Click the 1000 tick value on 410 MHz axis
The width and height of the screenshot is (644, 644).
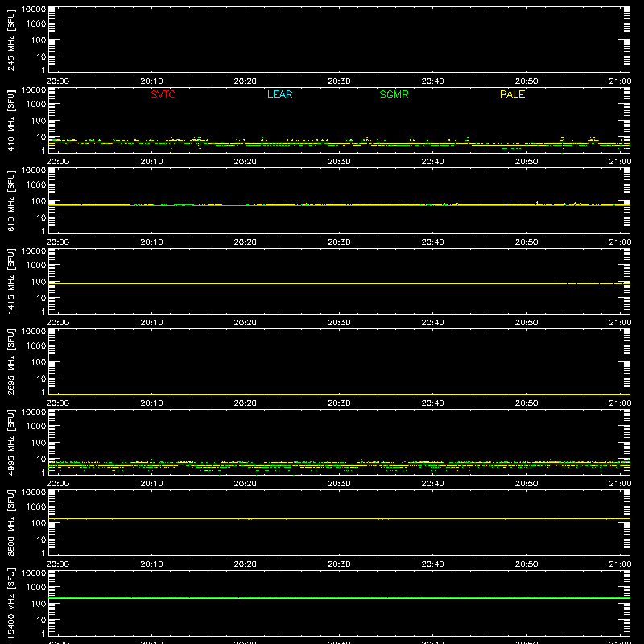point(36,105)
